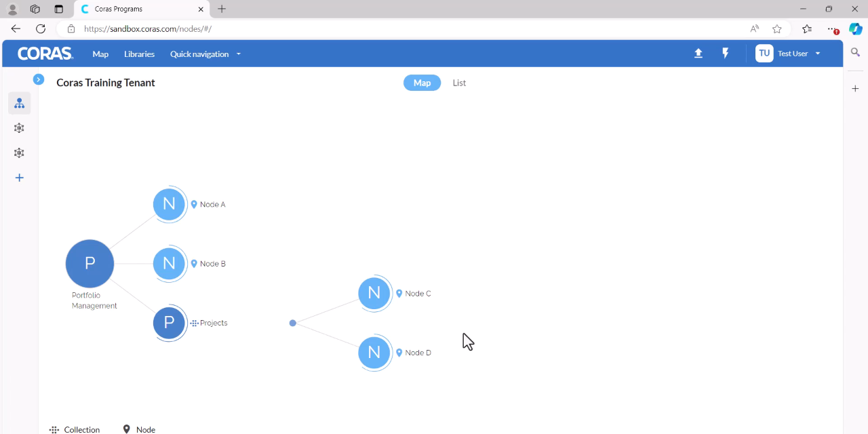Click the Node D label
The width and height of the screenshot is (868, 434).
[418, 353]
